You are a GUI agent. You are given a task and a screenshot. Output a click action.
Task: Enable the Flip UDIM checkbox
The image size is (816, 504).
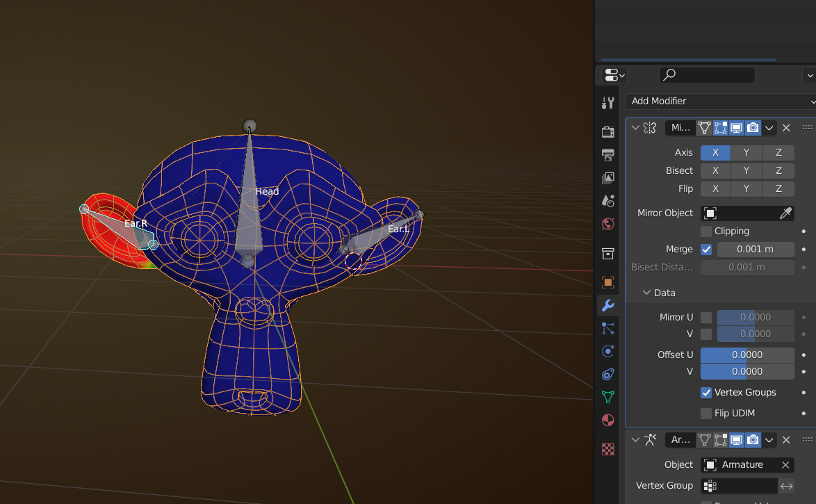(x=706, y=414)
